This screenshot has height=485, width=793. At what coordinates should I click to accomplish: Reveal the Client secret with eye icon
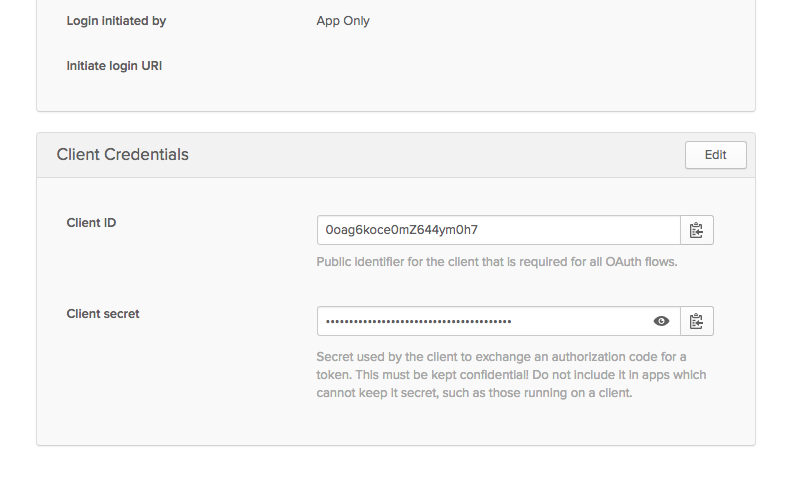(661, 321)
